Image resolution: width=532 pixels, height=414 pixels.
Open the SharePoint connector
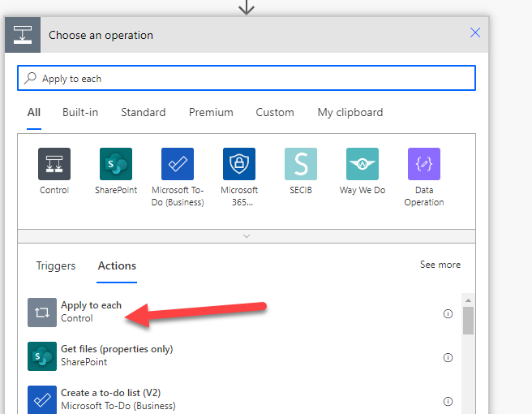[116, 164]
